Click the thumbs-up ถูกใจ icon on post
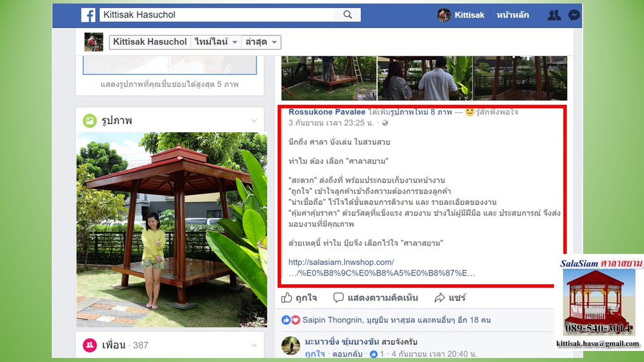Viewport: 644px width, 362px height. [x=287, y=298]
